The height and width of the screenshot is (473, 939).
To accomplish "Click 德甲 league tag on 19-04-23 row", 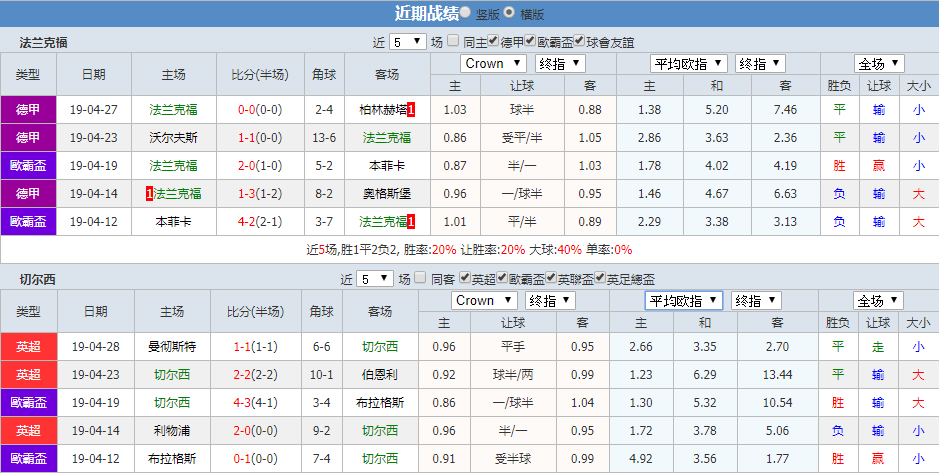I will 28,138.
